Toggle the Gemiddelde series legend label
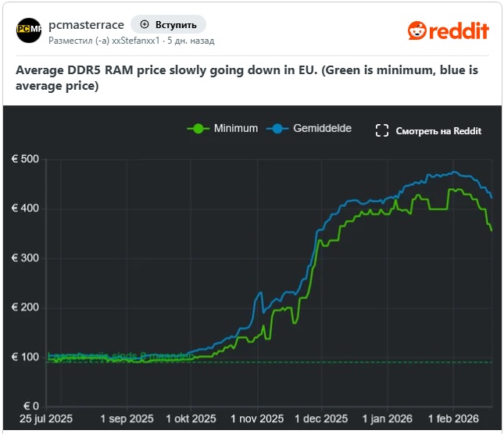The height and width of the screenshot is (434, 504). [322, 129]
